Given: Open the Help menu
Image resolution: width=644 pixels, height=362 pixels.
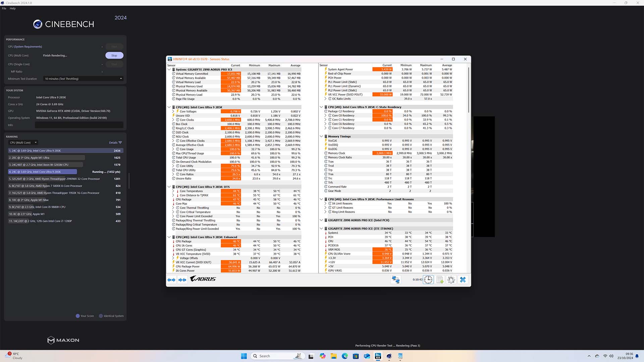Looking at the screenshot, I should click(x=12, y=8).
